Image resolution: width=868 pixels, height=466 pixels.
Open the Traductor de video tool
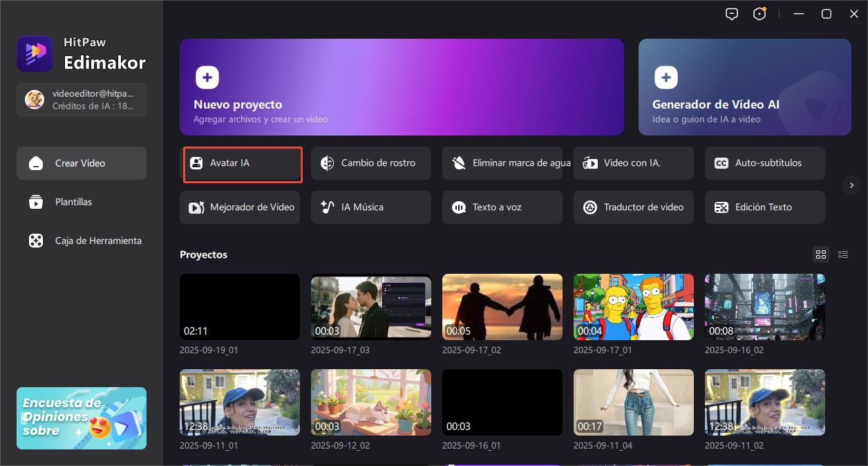[633, 207]
